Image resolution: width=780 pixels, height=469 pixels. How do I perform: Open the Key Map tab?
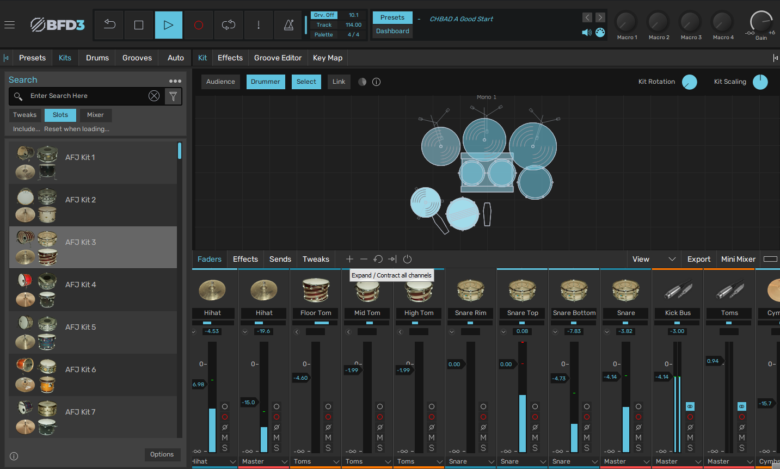pos(327,58)
